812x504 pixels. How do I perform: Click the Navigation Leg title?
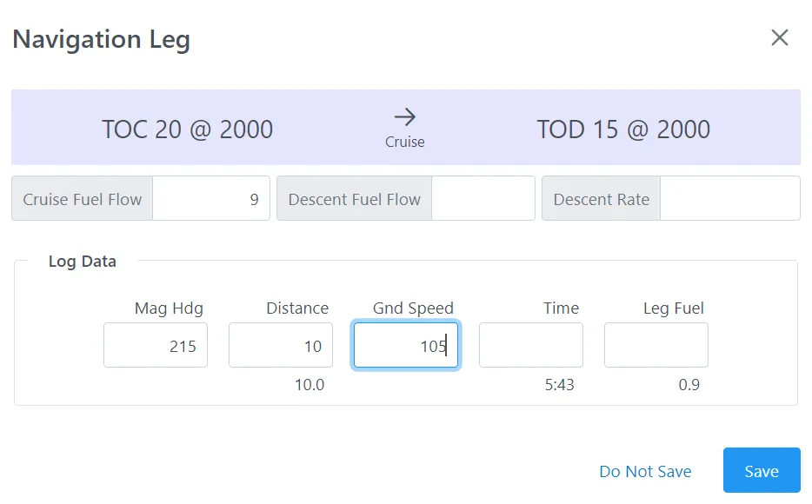[101, 39]
